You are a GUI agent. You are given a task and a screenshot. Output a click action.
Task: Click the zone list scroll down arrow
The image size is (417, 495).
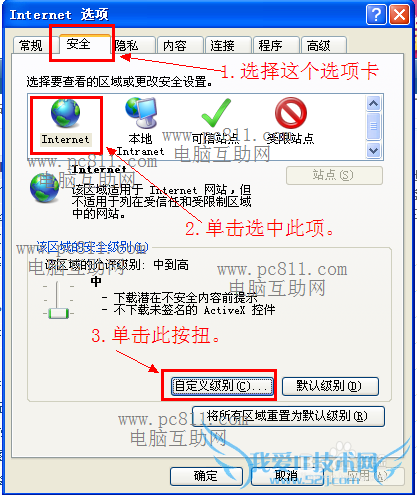373,150
